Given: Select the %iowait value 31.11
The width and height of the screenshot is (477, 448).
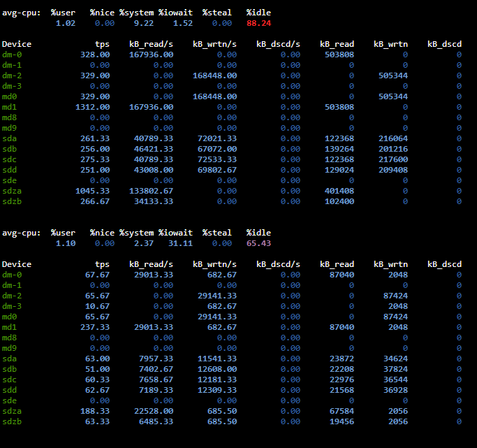Looking at the screenshot, I should tap(180, 243).
